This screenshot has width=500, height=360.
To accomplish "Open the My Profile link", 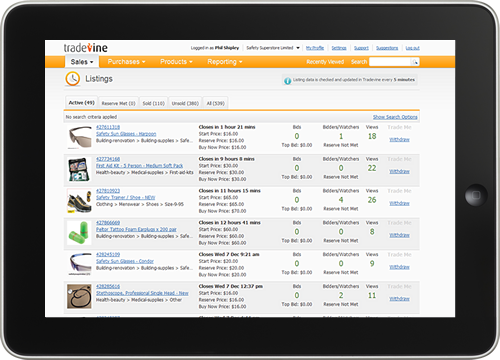I will [315, 48].
